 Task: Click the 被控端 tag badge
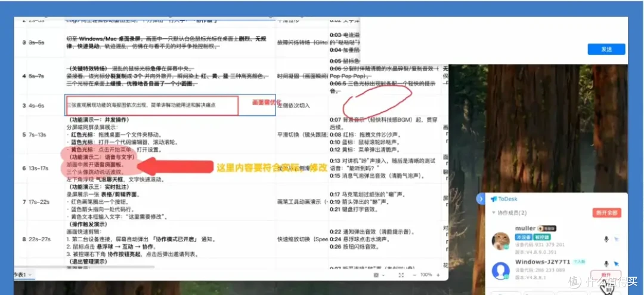(542, 237)
